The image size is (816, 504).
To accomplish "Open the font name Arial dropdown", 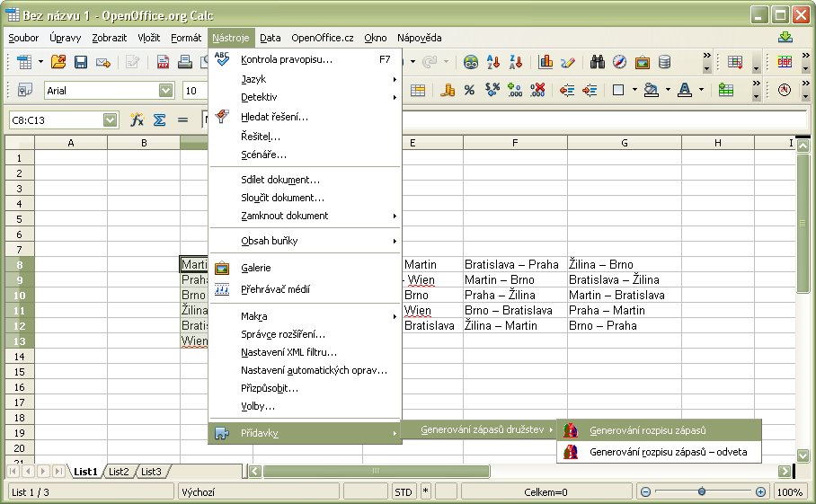I will tap(166, 91).
